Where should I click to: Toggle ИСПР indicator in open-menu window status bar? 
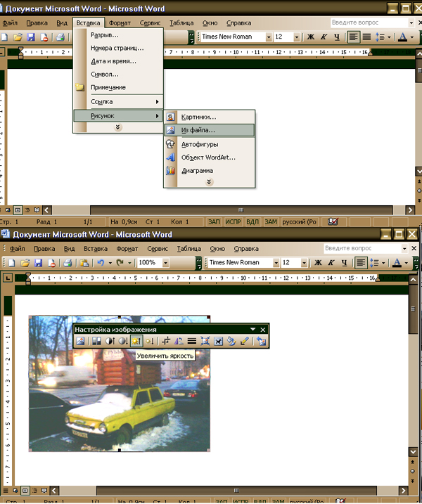click(233, 222)
